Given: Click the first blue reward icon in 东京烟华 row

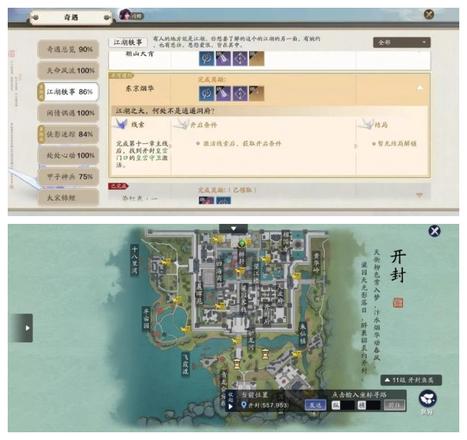Looking at the screenshot, I should click(x=207, y=94).
